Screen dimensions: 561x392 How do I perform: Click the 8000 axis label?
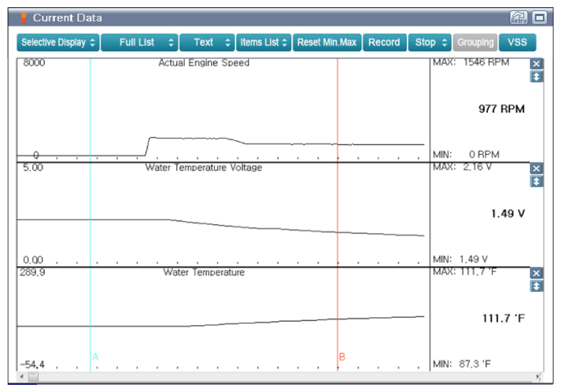[x=34, y=63]
